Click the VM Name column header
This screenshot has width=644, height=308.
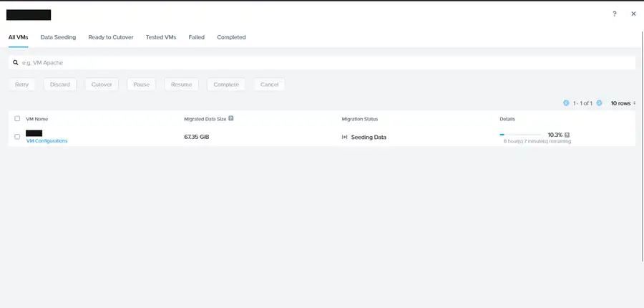click(37, 119)
